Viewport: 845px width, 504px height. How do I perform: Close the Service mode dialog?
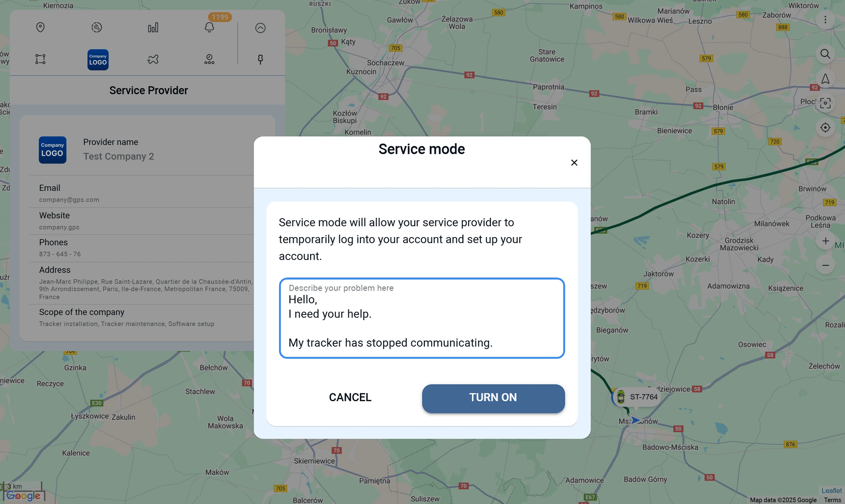574,163
